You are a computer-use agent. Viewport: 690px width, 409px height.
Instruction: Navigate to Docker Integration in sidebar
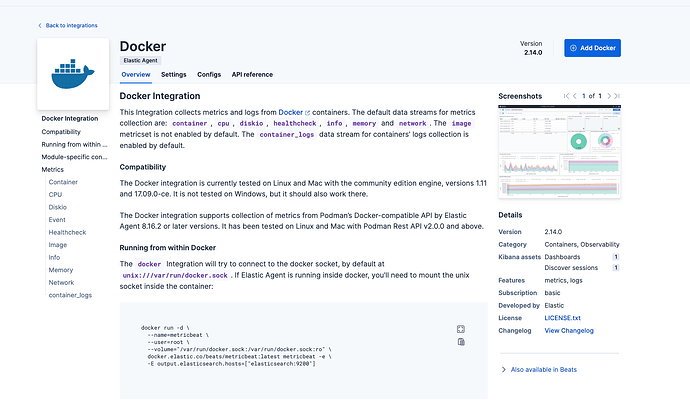click(70, 118)
